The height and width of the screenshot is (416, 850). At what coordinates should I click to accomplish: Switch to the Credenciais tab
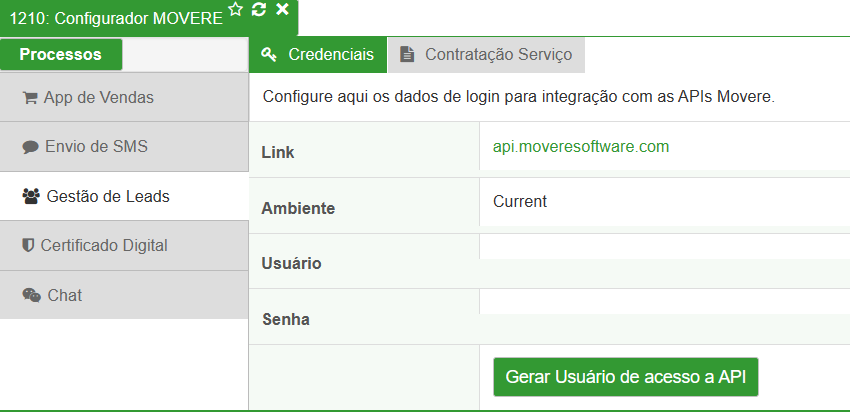pos(318,55)
